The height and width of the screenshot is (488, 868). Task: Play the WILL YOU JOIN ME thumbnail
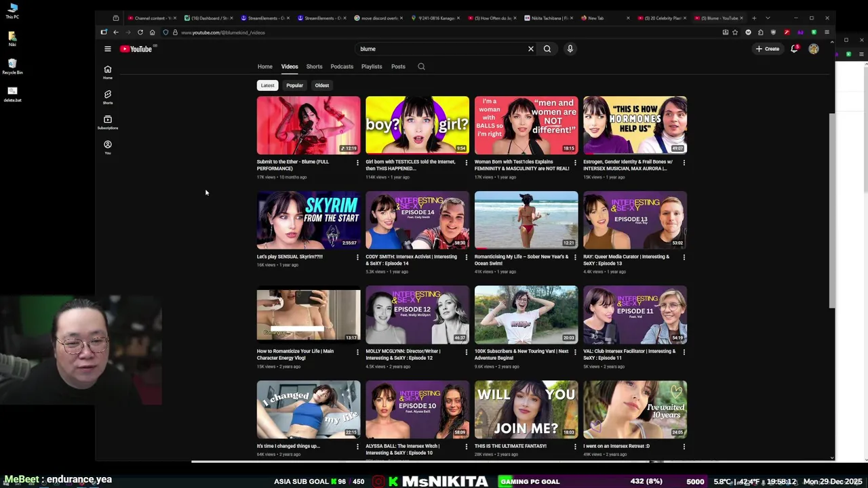pyautogui.click(x=526, y=409)
